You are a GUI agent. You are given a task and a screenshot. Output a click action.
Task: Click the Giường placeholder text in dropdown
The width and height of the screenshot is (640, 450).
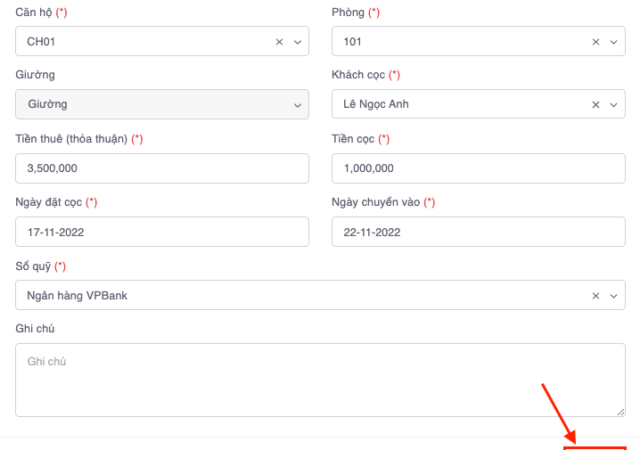(47, 105)
